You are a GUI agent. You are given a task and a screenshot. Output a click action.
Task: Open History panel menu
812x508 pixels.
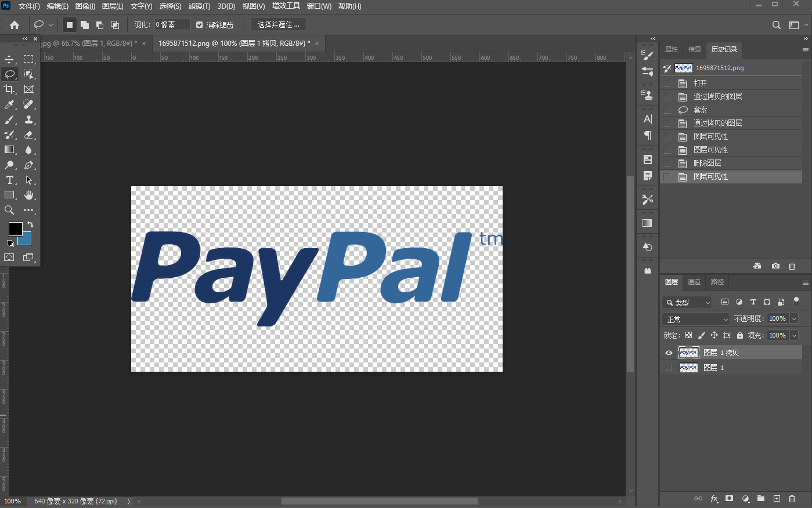805,50
